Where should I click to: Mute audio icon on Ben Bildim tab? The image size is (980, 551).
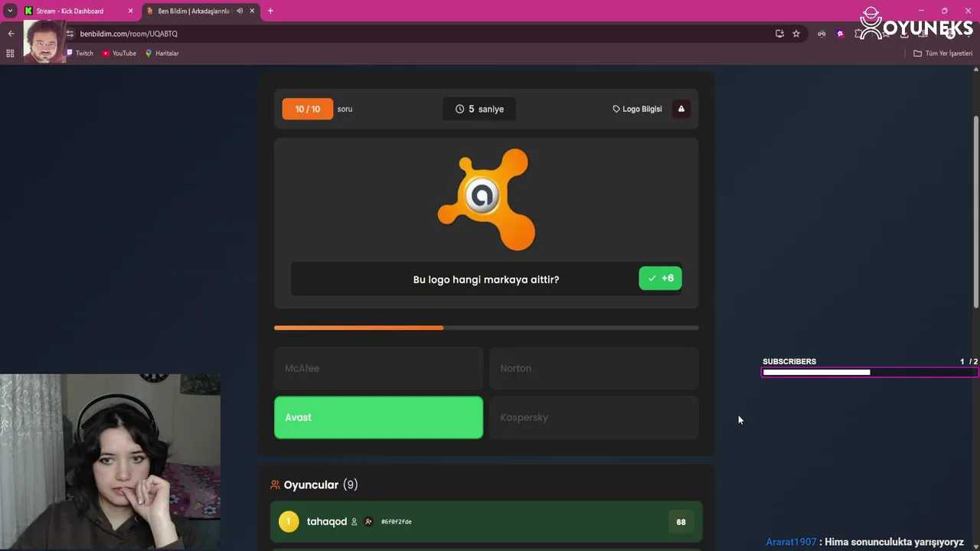point(240,11)
